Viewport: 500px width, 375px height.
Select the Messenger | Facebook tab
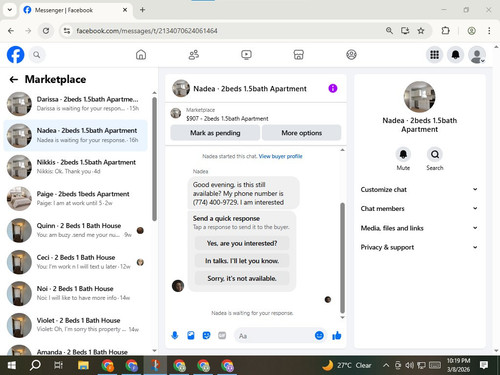(x=75, y=10)
